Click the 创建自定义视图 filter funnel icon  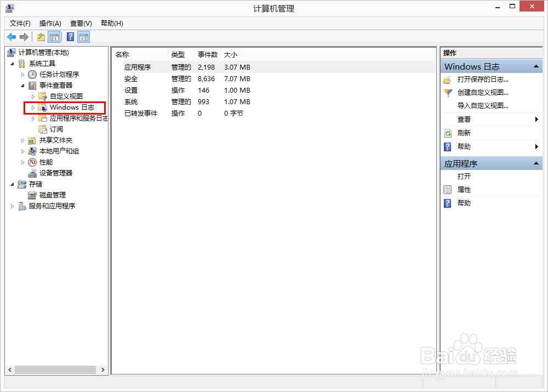coord(448,93)
